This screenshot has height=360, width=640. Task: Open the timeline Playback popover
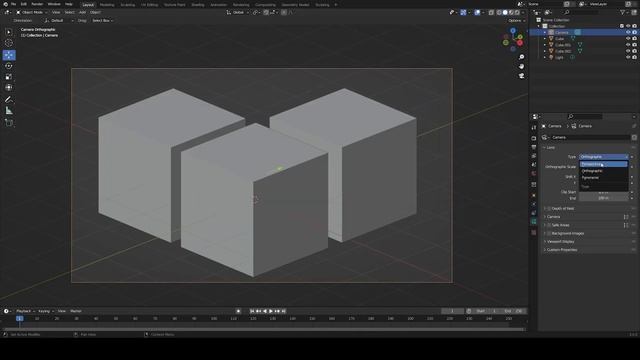(25, 311)
